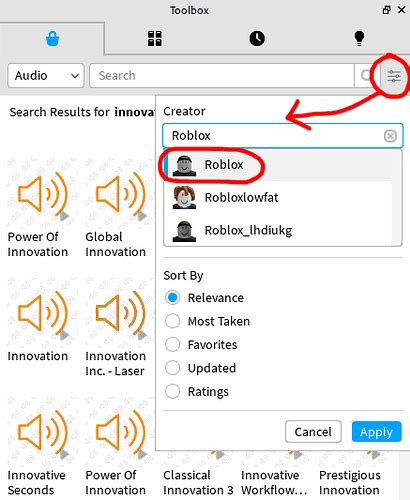Click the Innovative Workflow... label
This screenshot has width=410, height=500.
tap(274, 483)
